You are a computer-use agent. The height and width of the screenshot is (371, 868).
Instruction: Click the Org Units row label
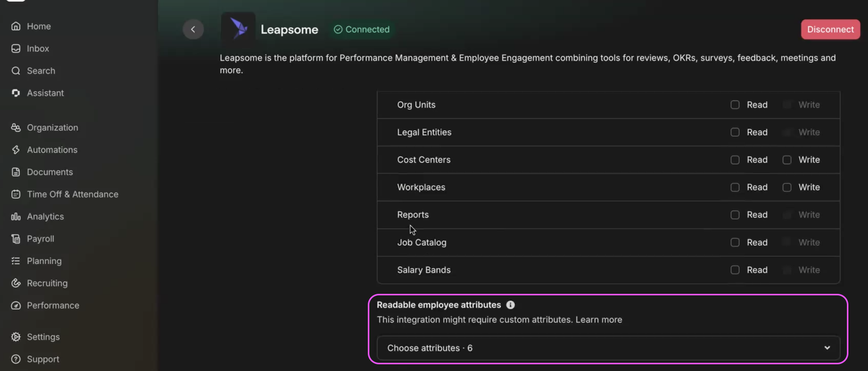tap(416, 105)
